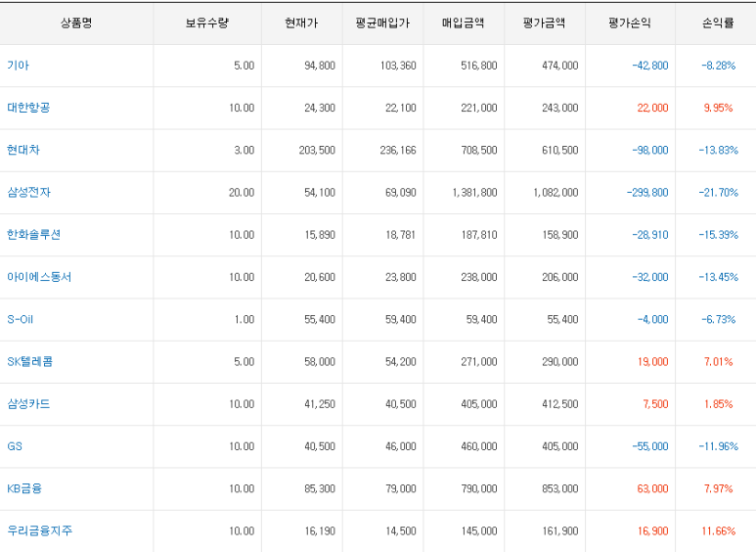Select 삼성전자 valuation 1,082,000
The image size is (756, 552).
(556, 193)
